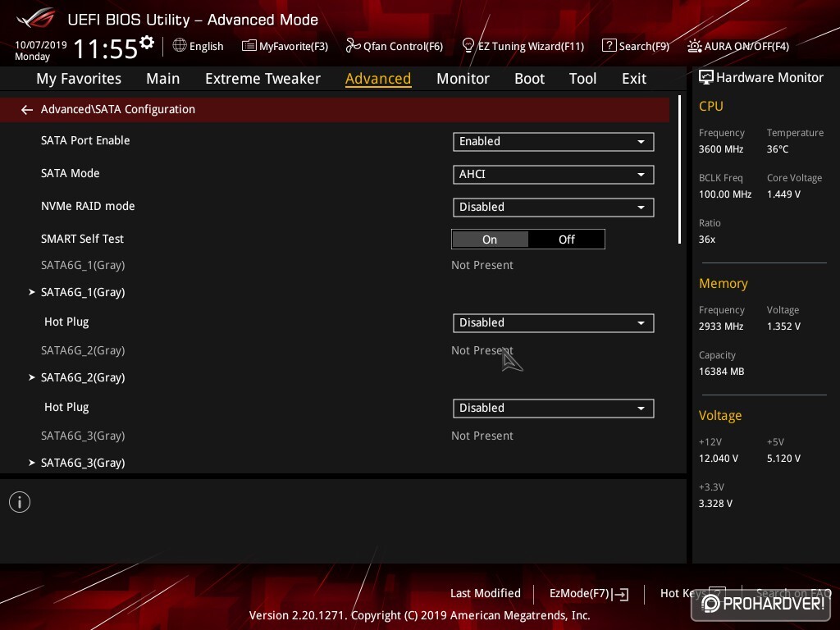Click the language globe icon

(180, 46)
